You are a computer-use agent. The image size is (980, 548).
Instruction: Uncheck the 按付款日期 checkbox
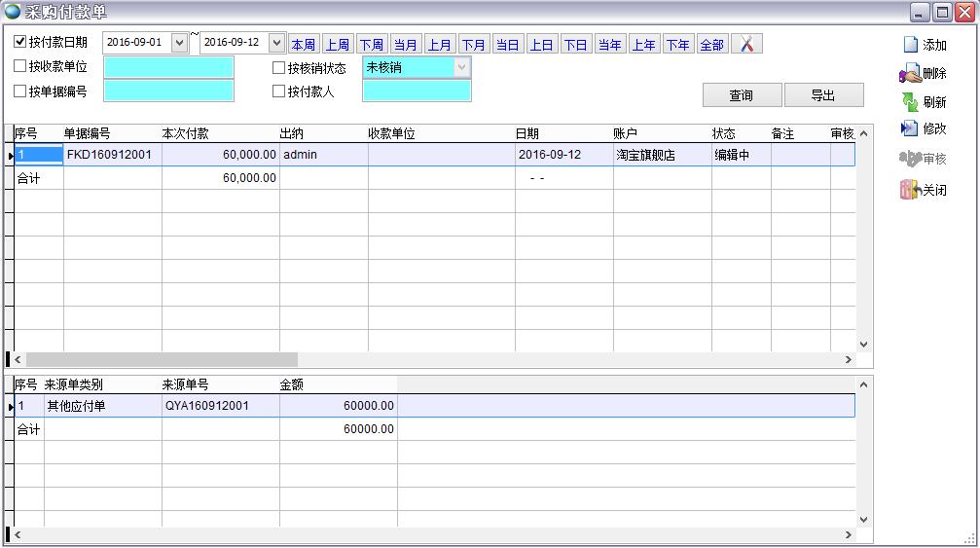pyautogui.click(x=20, y=42)
